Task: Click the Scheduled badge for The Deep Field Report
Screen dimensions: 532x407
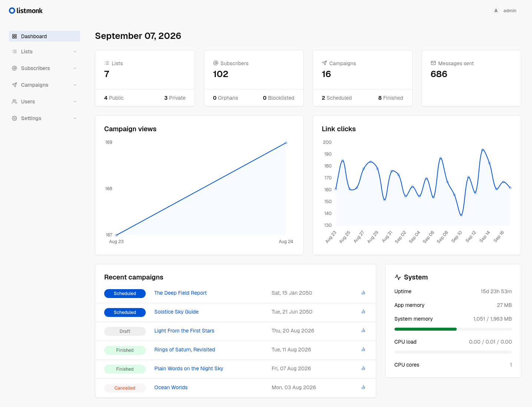Action: point(125,293)
